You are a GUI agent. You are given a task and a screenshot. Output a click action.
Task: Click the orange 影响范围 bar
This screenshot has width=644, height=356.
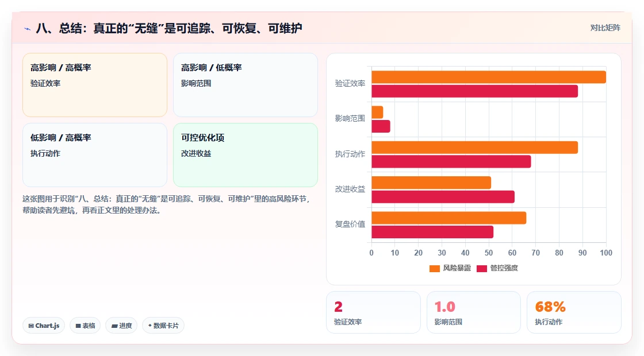point(377,113)
